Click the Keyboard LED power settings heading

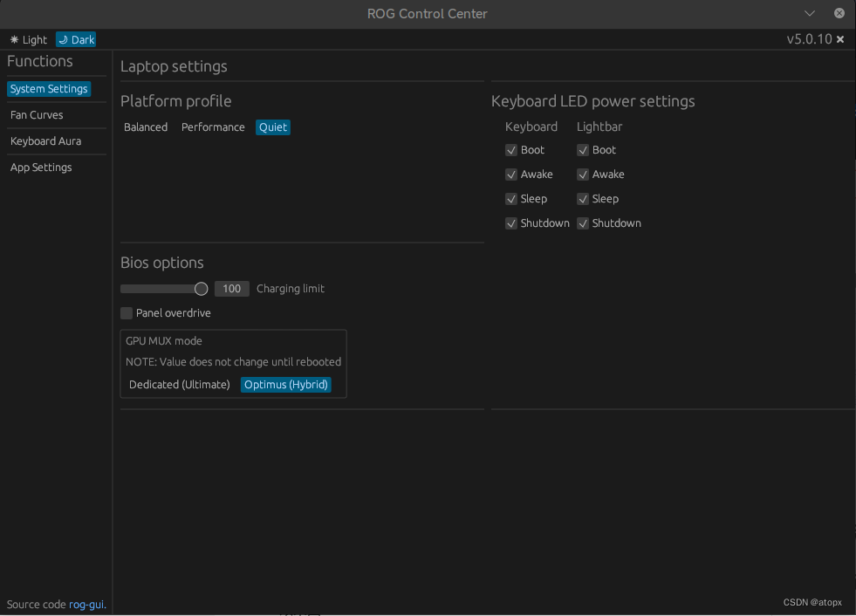click(x=592, y=101)
